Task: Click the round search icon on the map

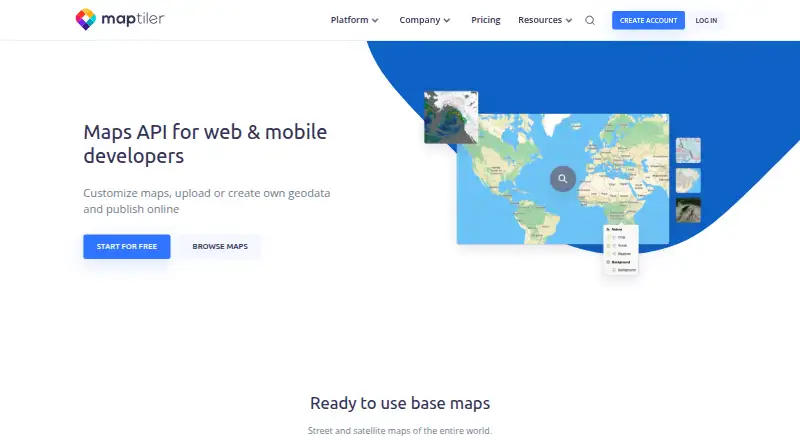Action: [x=563, y=179]
